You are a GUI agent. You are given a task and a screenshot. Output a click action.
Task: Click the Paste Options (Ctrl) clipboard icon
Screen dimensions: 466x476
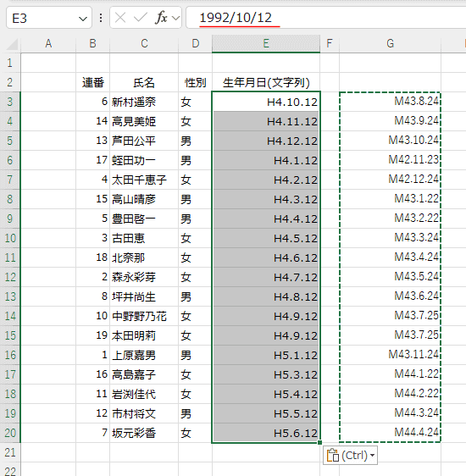tap(333, 456)
